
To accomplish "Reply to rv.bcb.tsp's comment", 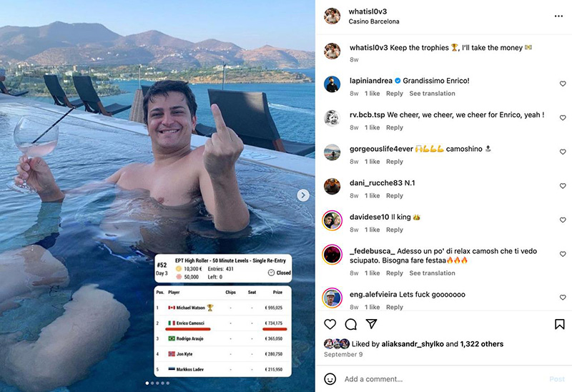I will click(395, 128).
